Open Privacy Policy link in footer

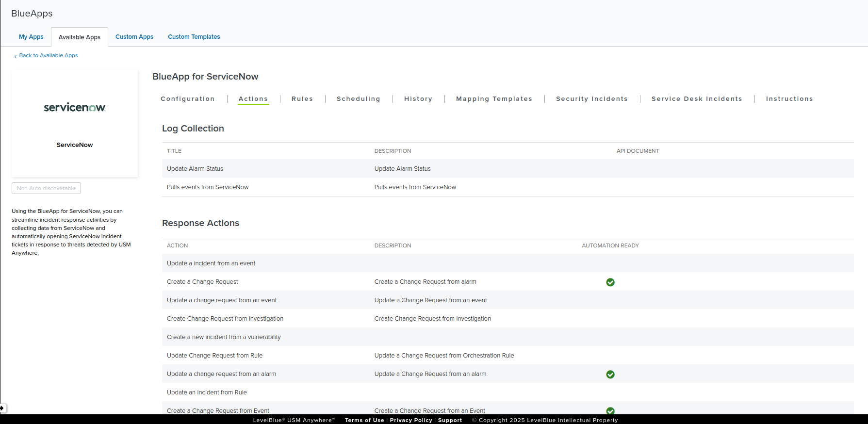click(411, 420)
